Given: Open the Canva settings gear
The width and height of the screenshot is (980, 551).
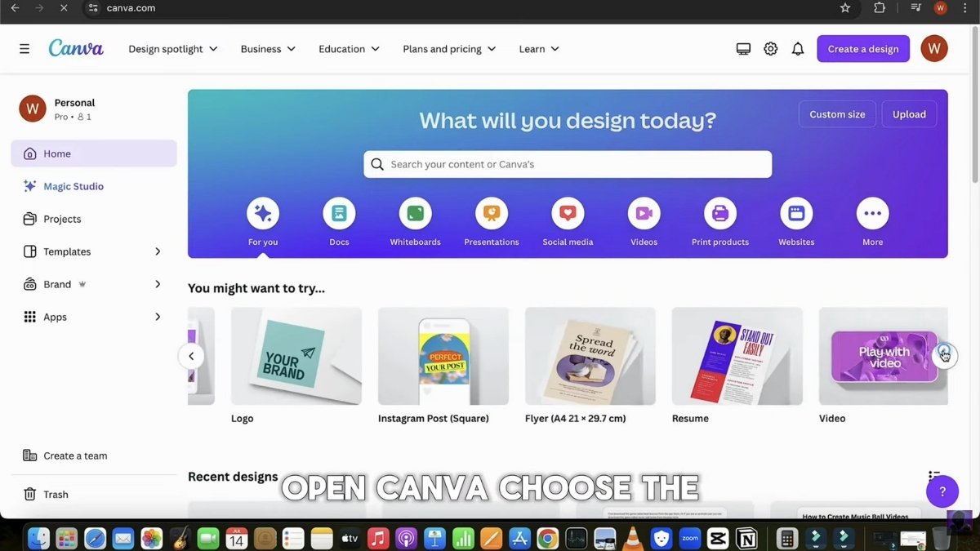Looking at the screenshot, I should [770, 48].
